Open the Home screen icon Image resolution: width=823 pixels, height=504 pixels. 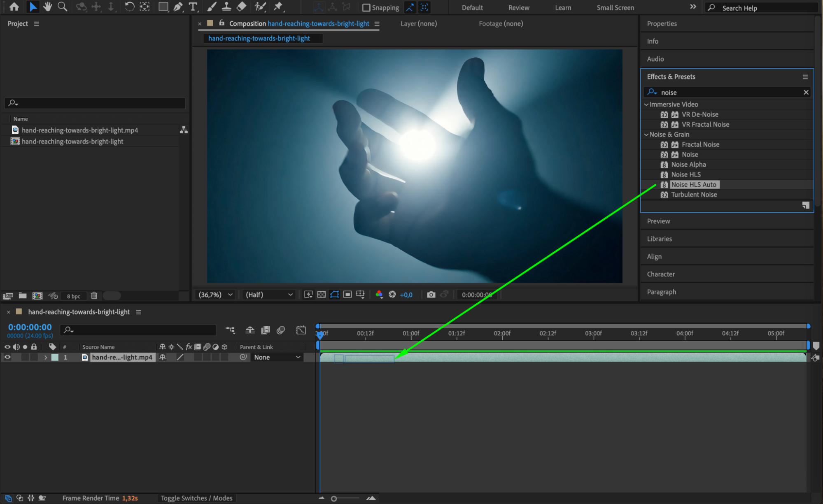pyautogui.click(x=14, y=7)
